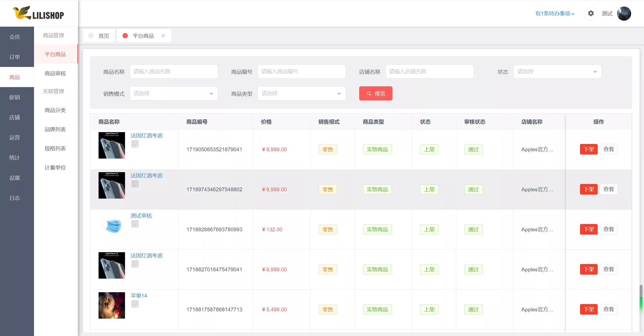Click the cat thumbnail for 苹果14

[111, 305]
